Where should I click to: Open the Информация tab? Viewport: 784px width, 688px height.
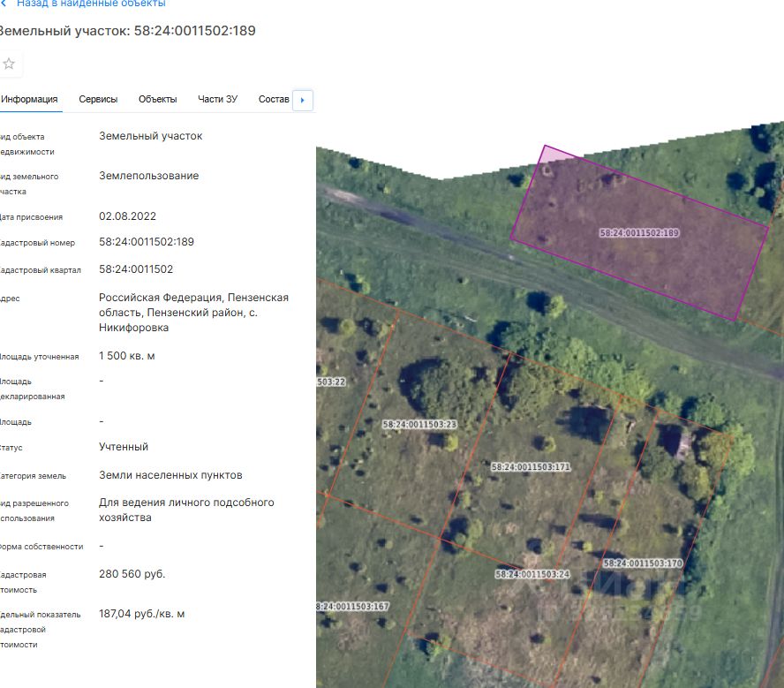(29, 100)
